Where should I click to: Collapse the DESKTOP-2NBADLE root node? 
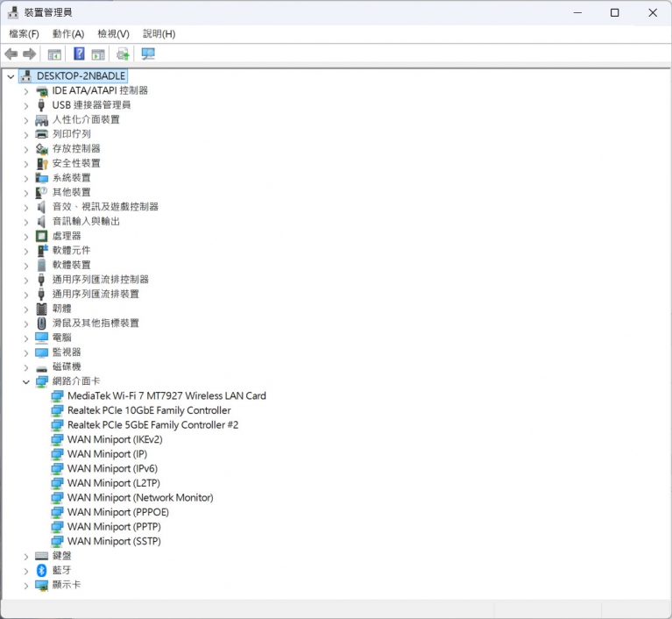tap(11, 76)
